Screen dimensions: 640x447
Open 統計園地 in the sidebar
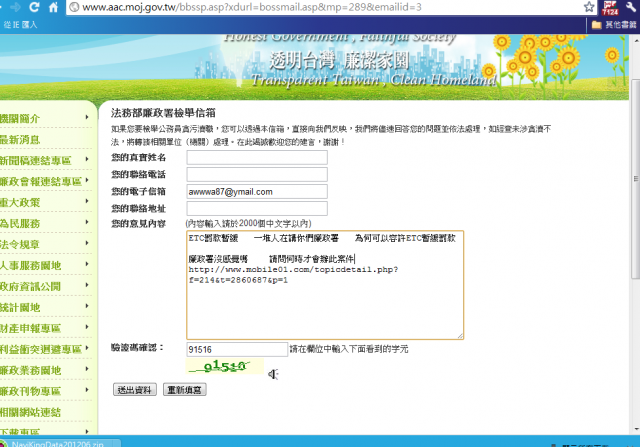20,308
